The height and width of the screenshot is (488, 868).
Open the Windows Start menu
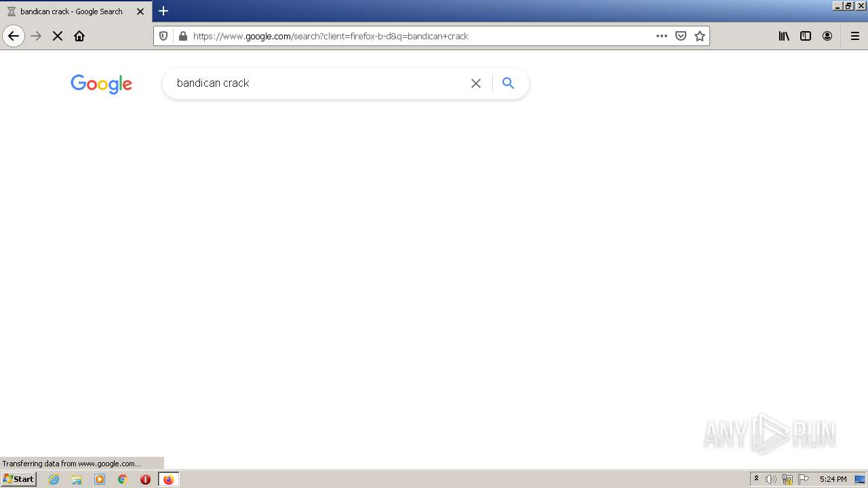click(x=18, y=479)
